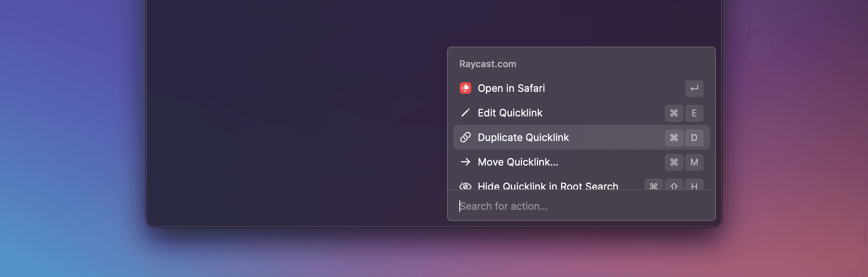Screen dimensions: 868x277
Task: Click the pencil icon for Edit Quicklink
Action: pos(465,113)
